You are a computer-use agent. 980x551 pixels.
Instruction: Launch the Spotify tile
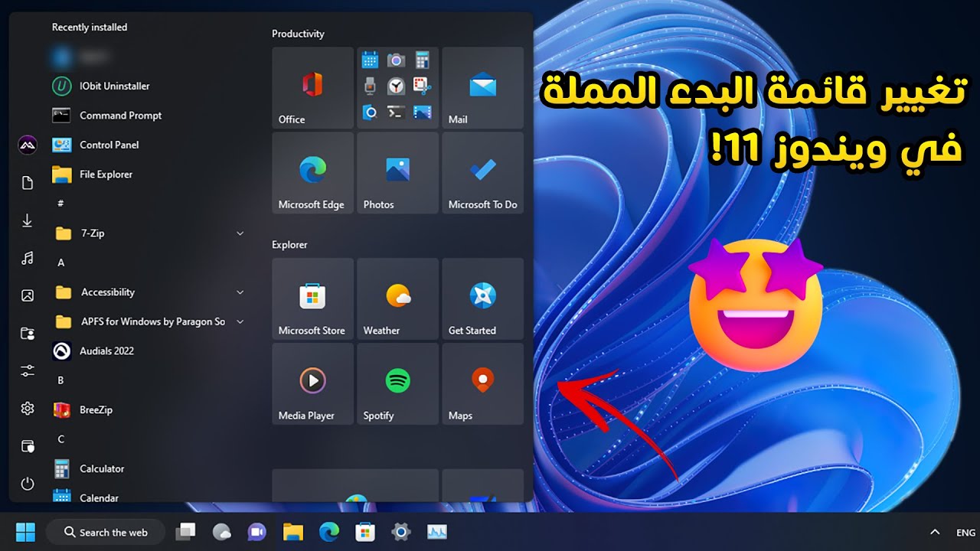[x=397, y=383]
